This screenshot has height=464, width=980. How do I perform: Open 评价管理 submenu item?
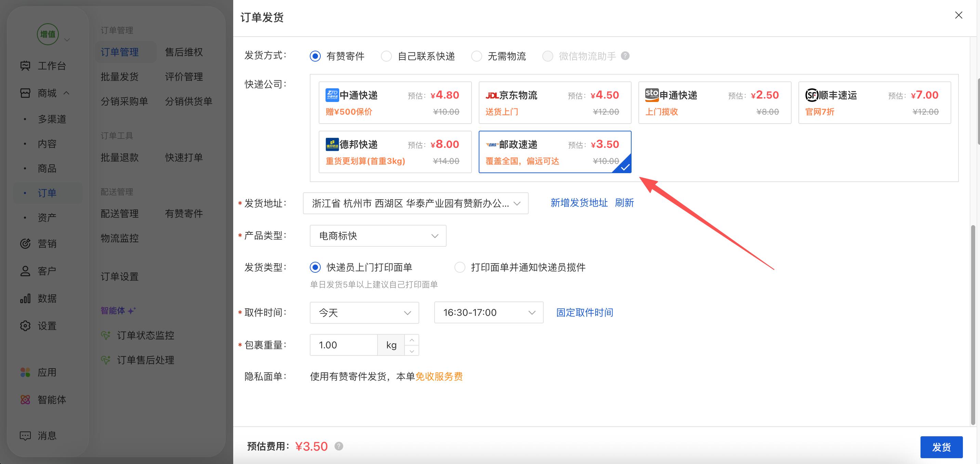tap(184, 77)
